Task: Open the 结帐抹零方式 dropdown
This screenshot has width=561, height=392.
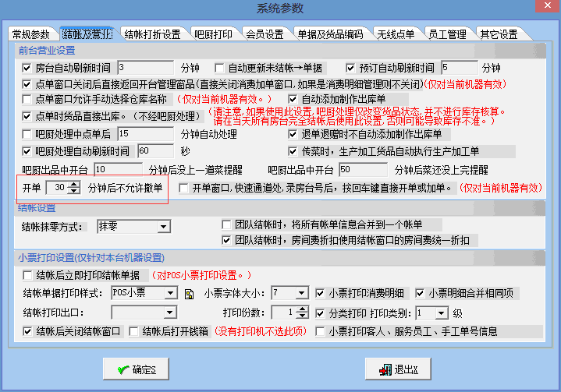Action: coord(162,227)
